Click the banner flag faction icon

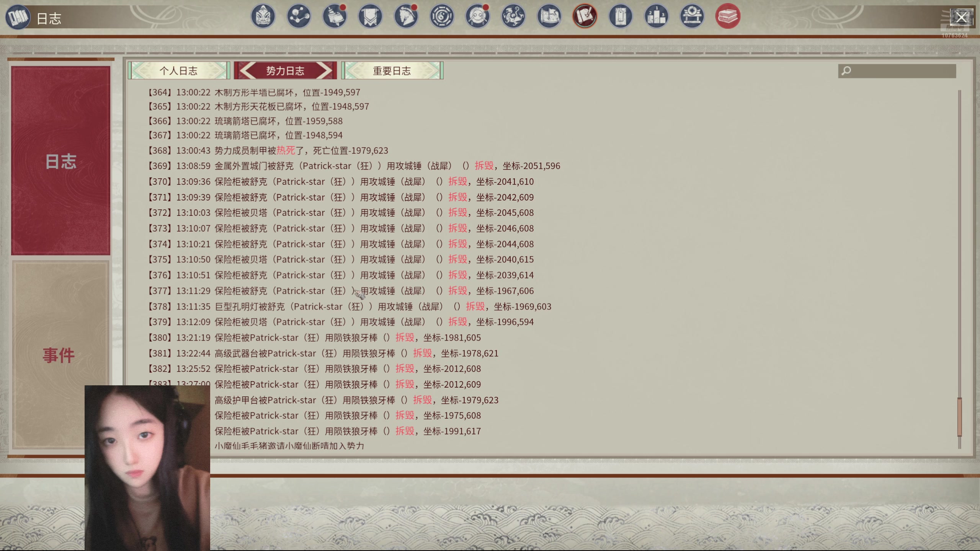tap(370, 16)
